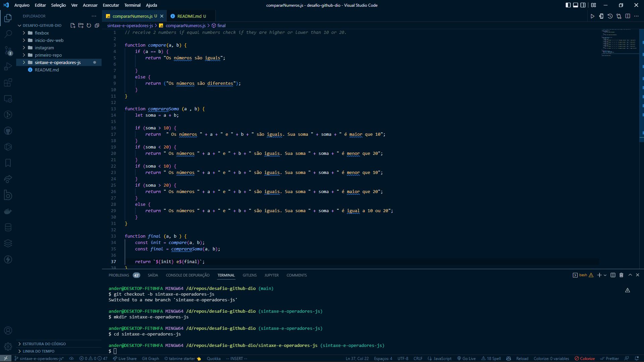Click the Run Code play icon
This screenshot has width=644, height=362.
point(593,16)
